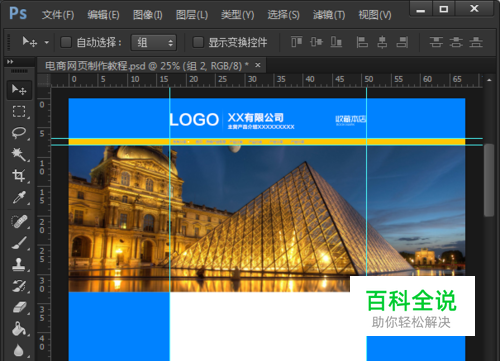Viewport: 500px width, 361px height.
Task: Expand the toolbox with double arrows
Action: pos(10,62)
